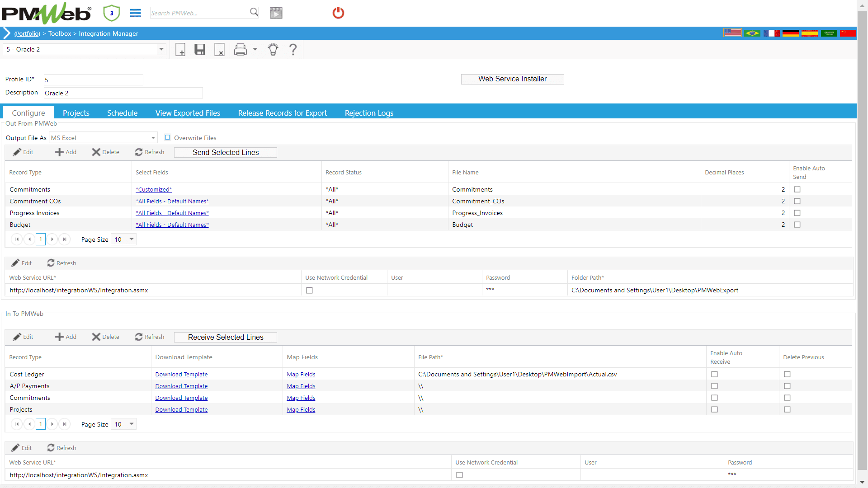
Task: Switch language with the Brazil flag
Action: 752,33
